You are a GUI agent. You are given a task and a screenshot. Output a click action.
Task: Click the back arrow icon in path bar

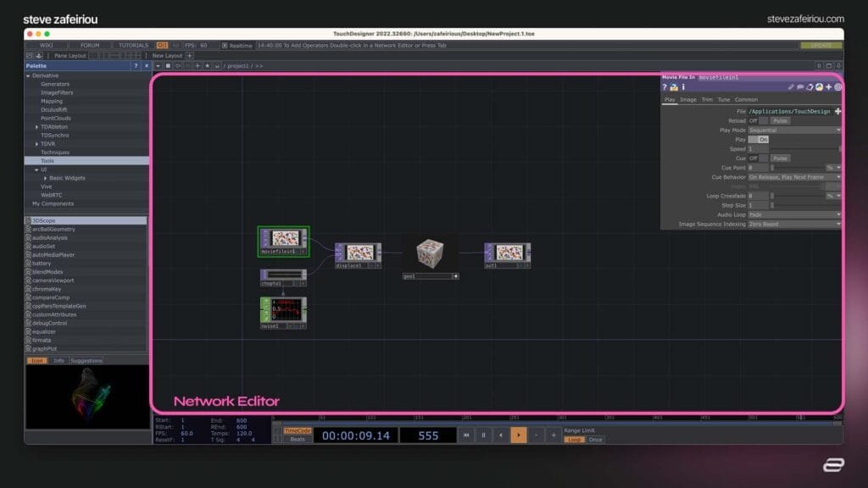pyautogui.click(x=178, y=66)
